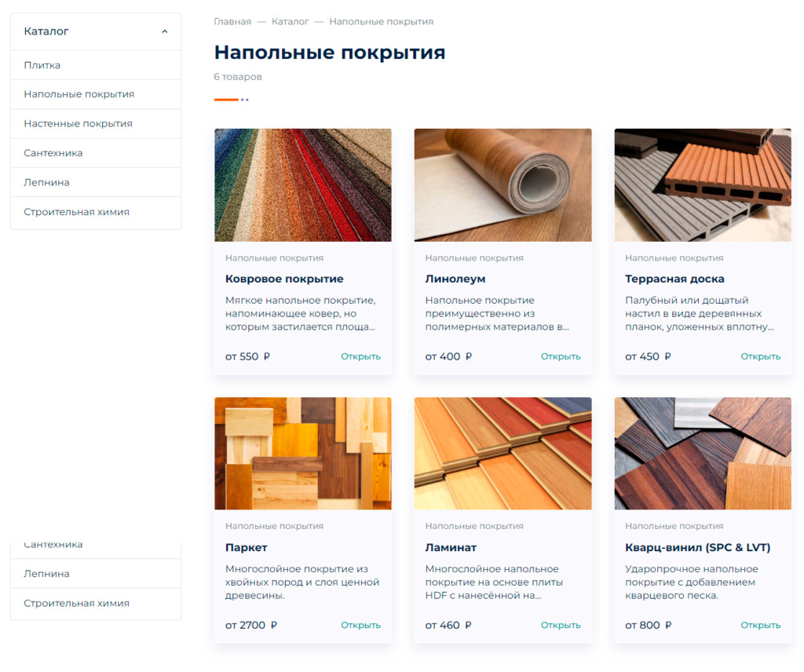This screenshot has width=804, height=672.
Task: Select Лепнина in the lower sidebar list
Action: (x=96, y=574)
